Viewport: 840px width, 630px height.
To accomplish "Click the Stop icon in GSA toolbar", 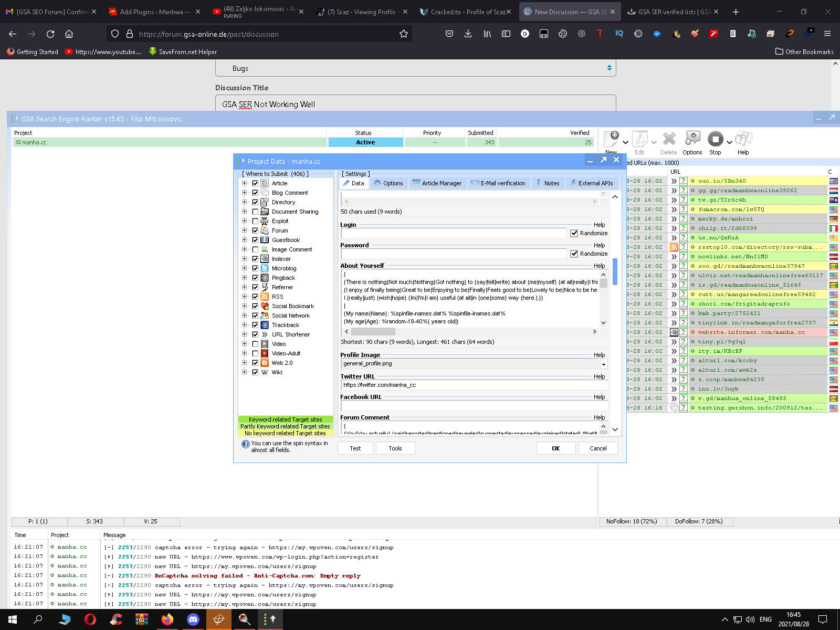I will tap(715, 139).
